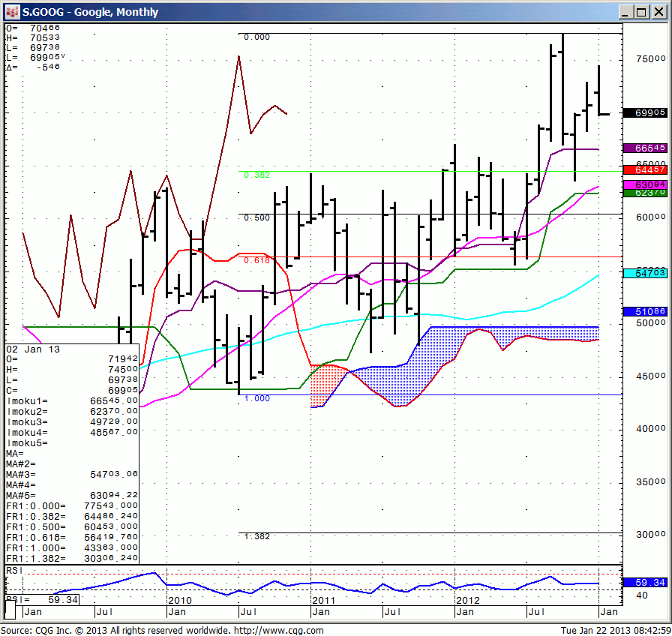Click the blue 1.000 Fibonacci label
This screenshot has width=672, height=636.
pyautogui.click(x=256, y=398)
